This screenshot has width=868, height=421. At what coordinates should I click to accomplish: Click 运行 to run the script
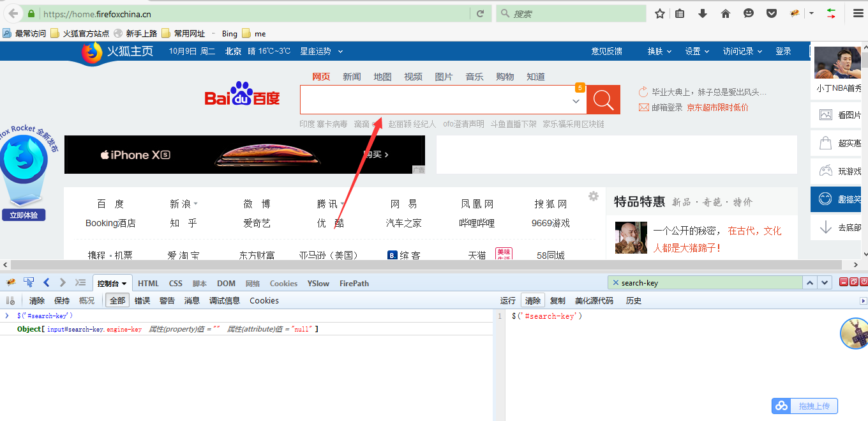tap(508, 300)
